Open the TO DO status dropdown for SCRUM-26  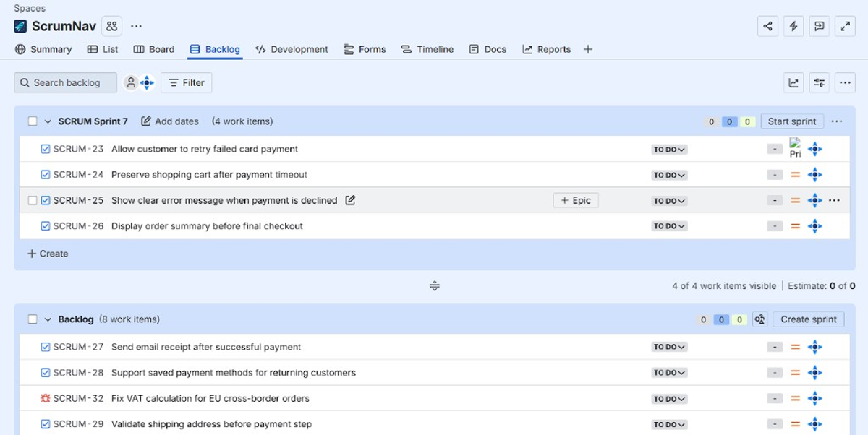669,226
